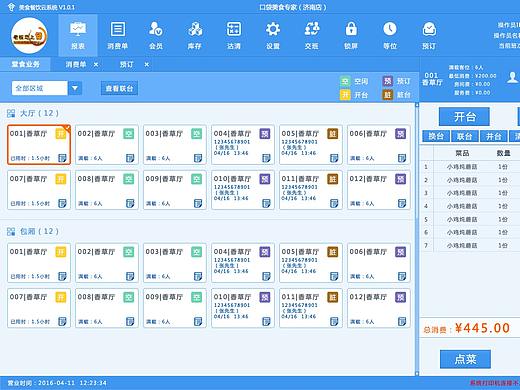Viewport: 520px width, 390px height.
Task: Click the 点菜 order button
Action: pyautogui.click(x=465, y=359)
